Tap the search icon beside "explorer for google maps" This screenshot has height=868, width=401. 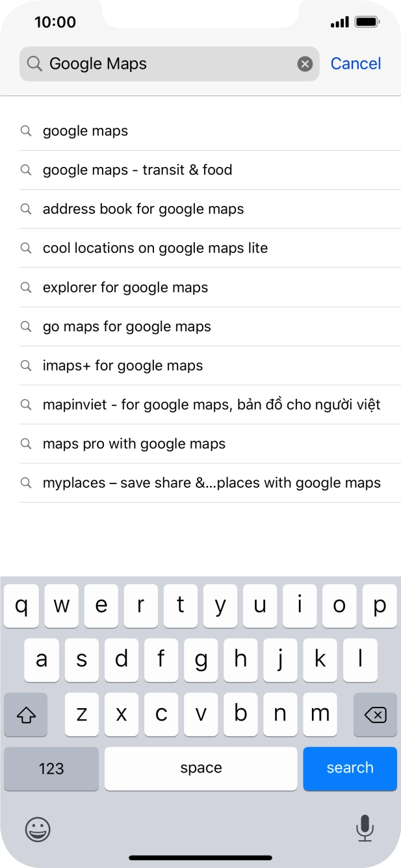coord(26,287)
